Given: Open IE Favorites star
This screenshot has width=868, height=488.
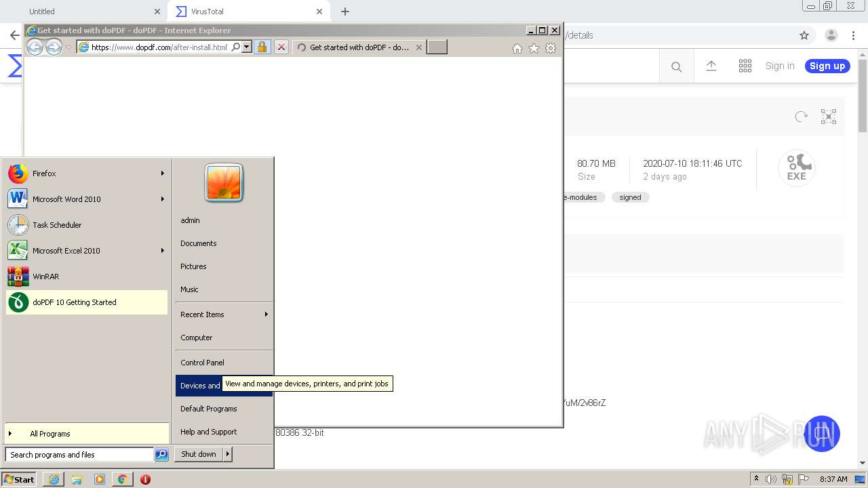Looking at the screenshot, I should pos(534,48).
